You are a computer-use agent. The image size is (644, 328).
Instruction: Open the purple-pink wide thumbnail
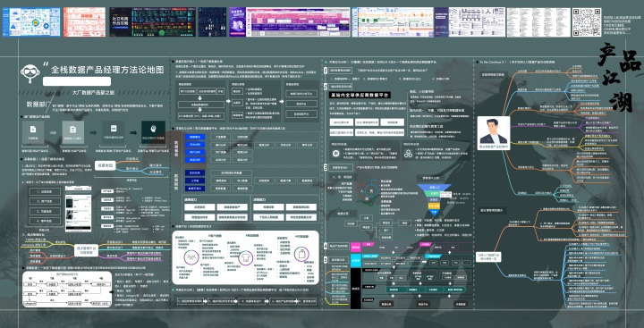[290, 22]
